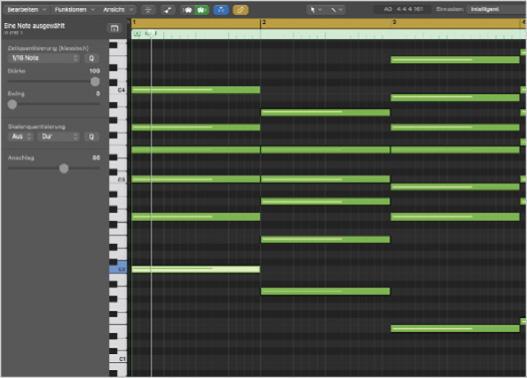Open the 'Aus' scale root dropdown
Image resolution: width=527 pixels, height=378 pixels.
pos(21,137)
